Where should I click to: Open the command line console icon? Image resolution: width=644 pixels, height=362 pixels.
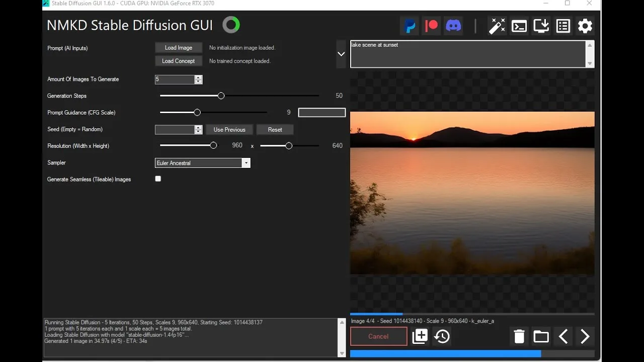point(519,26)
